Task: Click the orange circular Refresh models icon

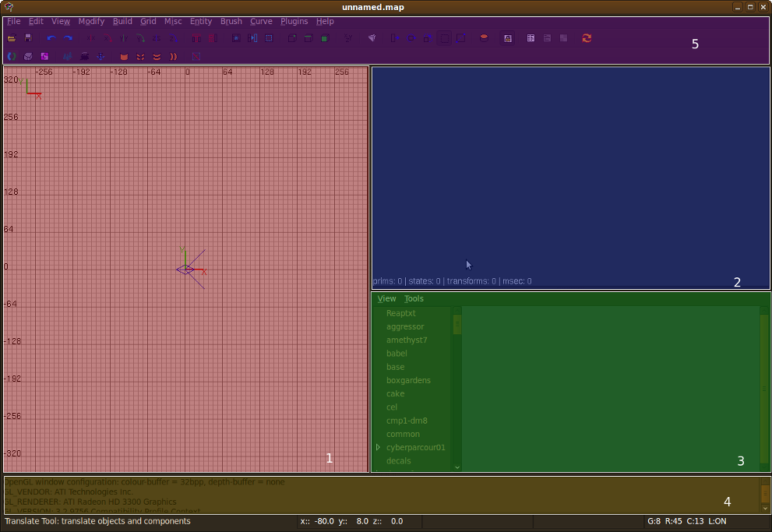Action: click(587, 38)
